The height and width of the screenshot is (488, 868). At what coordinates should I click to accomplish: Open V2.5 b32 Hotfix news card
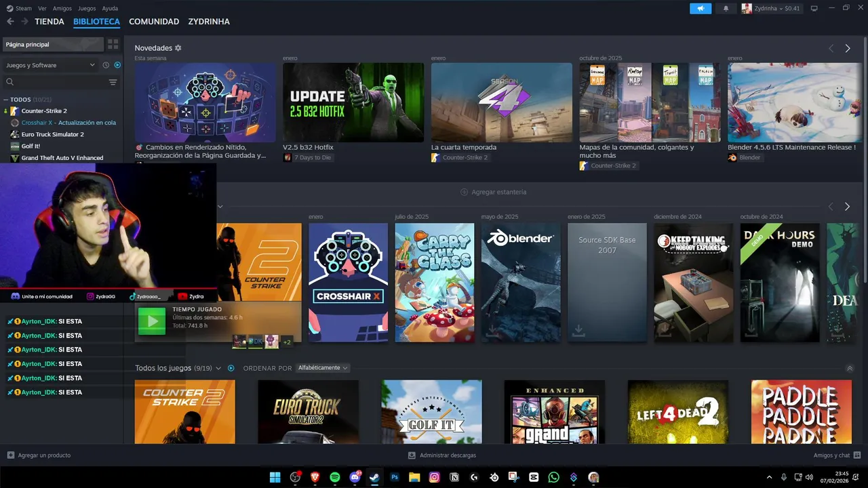click(353, 102)
